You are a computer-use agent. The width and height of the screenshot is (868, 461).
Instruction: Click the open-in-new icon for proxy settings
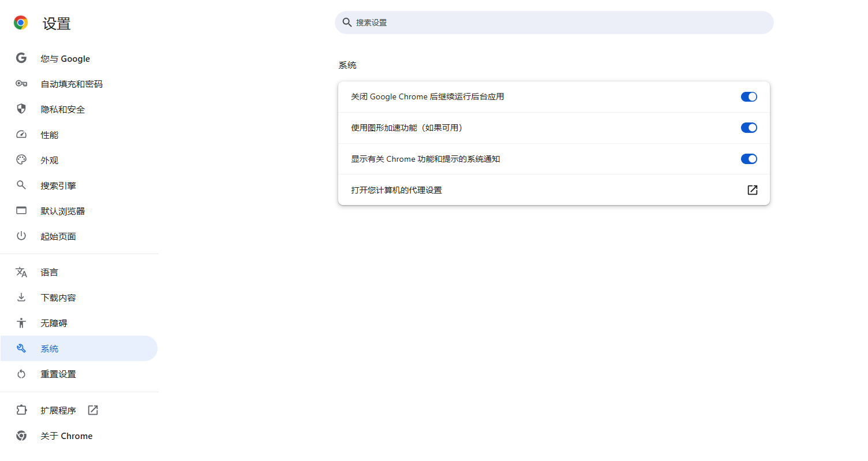pyautogui.click(x=753, y=190)
